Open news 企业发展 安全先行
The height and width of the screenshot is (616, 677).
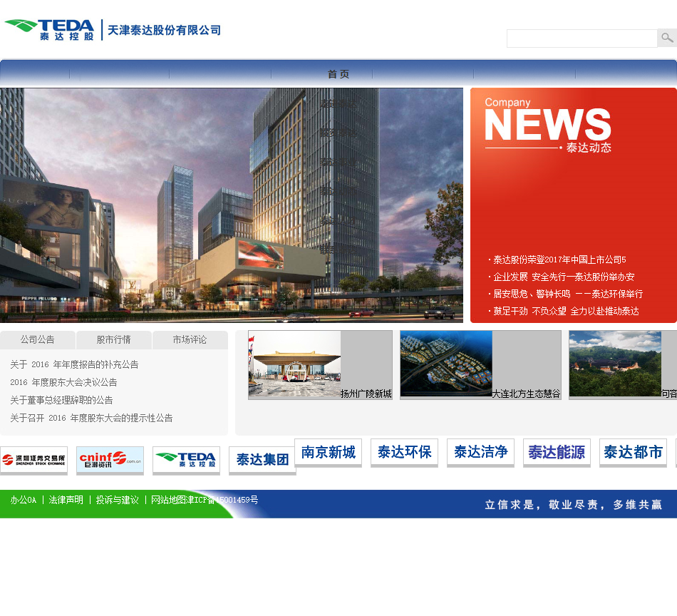click(564, 277)
